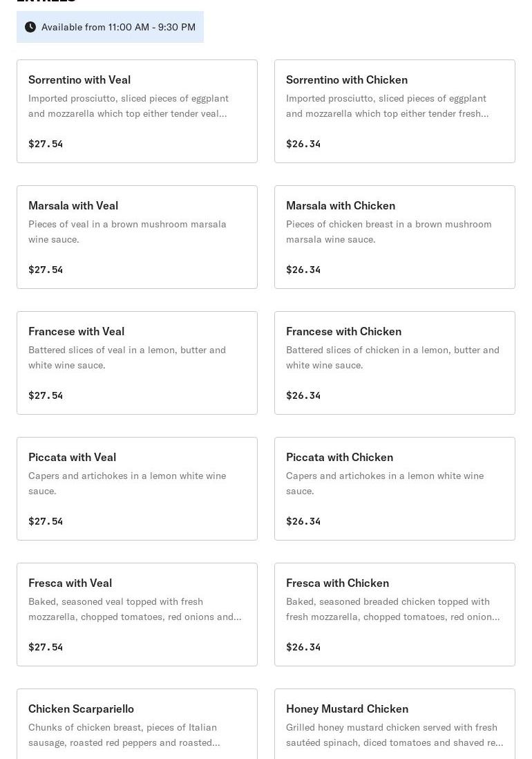Open the Sorrentino with Veal item
The image size is (532, 759).
[x=137, y=111]
